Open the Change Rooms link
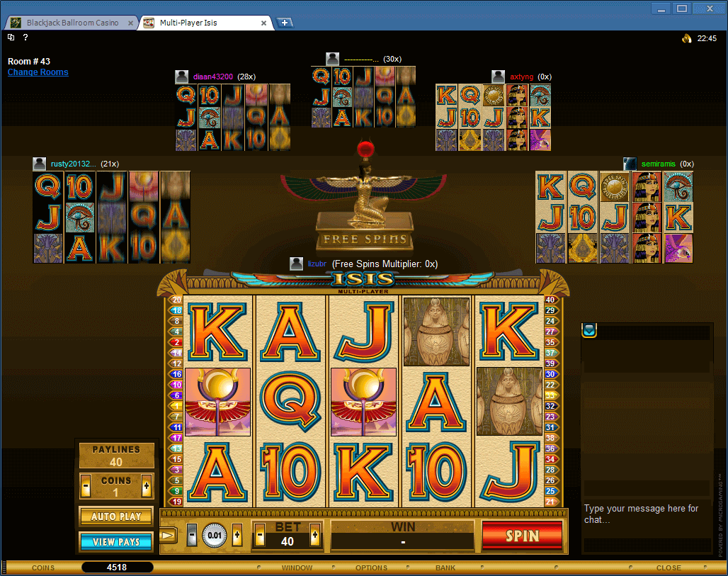Image resolution: width=728 pixels, height=576 pixels. pyautogui.click(x=38, y=72)
